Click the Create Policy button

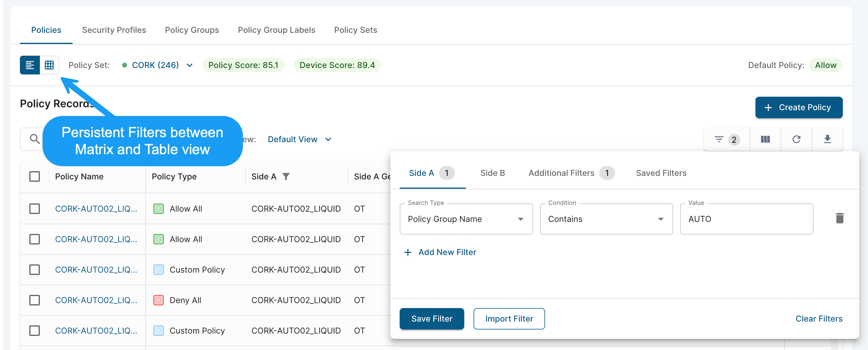coord(799,107)
